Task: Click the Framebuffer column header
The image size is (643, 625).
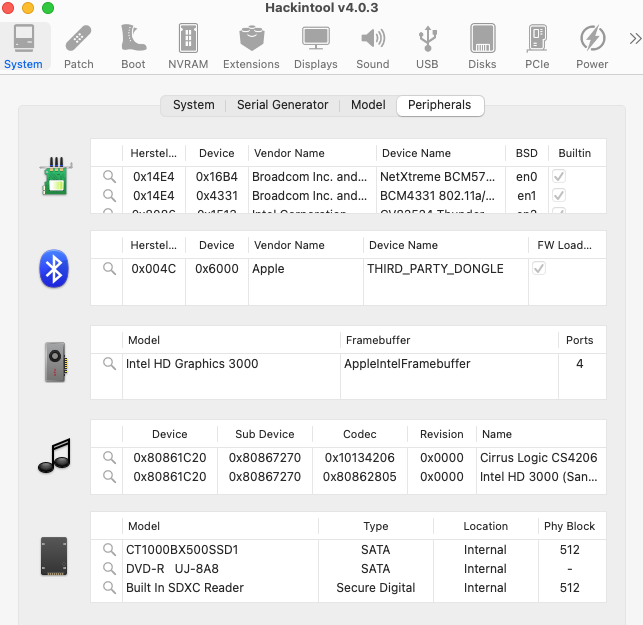Action: pyautogui.click(x=449, y=340)
